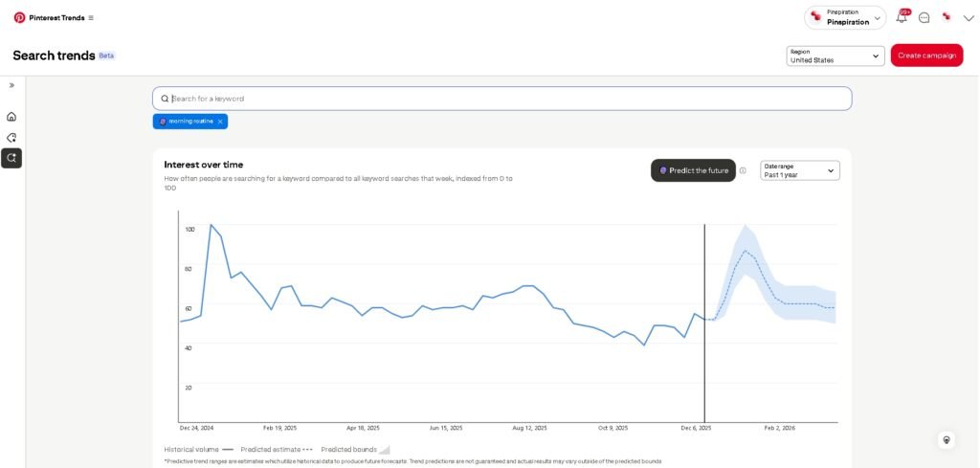Expand the left sidebar with double chevron
The height and width of the screenshot is (468, 980).
(x=11, y=85)
